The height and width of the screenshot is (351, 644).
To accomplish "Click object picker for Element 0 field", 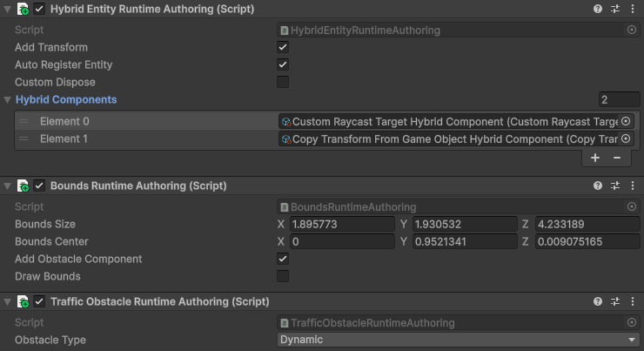I will 626,121.
